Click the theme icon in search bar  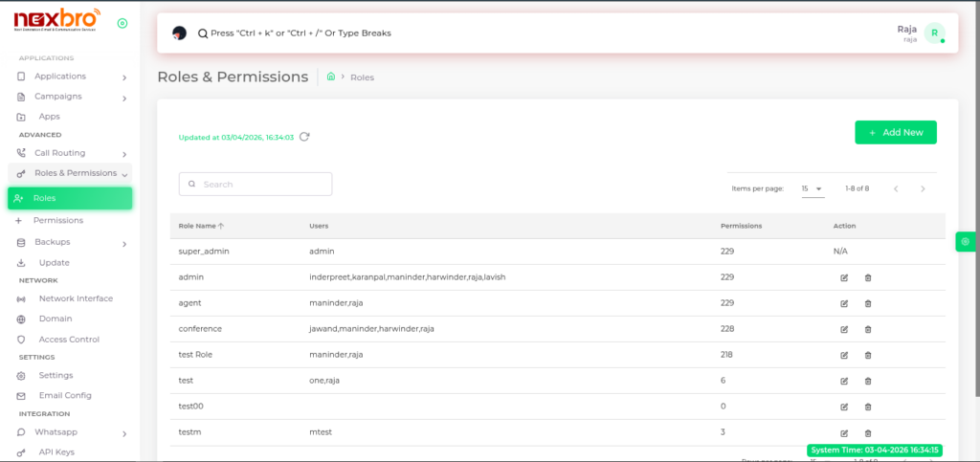click(x=179, y=33)
